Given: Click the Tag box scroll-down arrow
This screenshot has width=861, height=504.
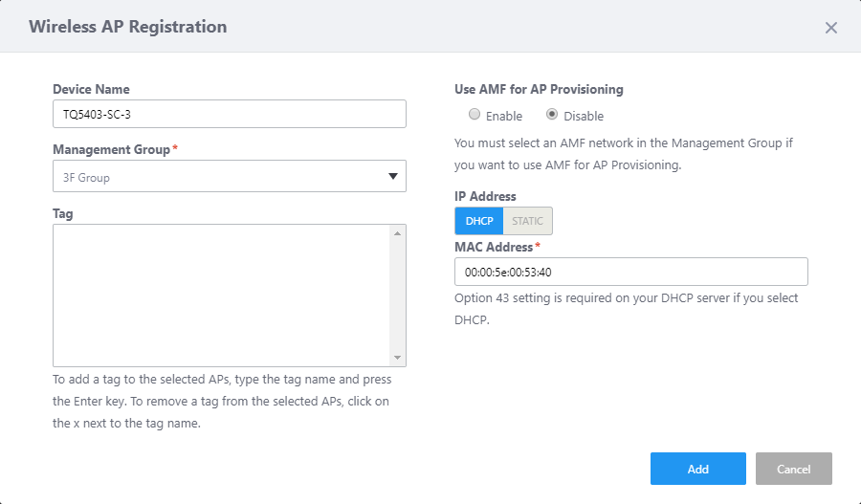Looking at the screenshot, I should click(x=398, y=357).
